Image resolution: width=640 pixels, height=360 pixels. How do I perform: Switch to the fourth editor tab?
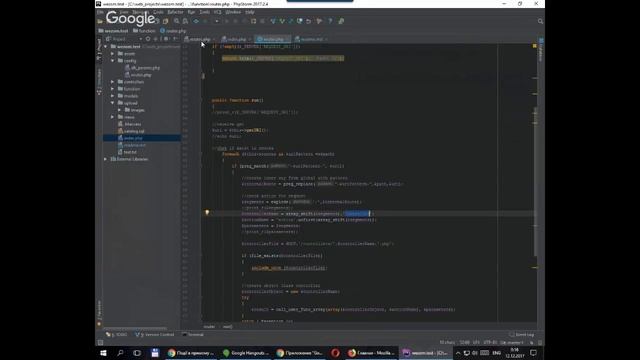(x=311, y=39)
